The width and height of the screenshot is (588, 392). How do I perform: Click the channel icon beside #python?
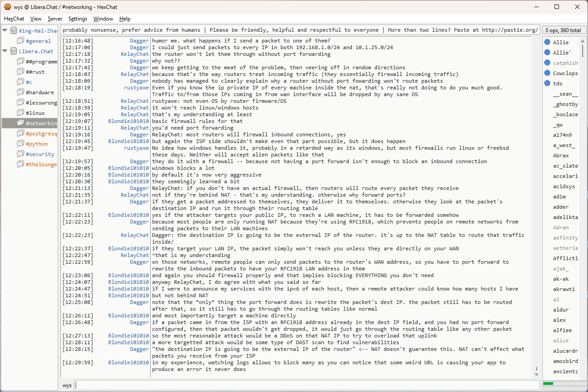click(x=20, y=144)
